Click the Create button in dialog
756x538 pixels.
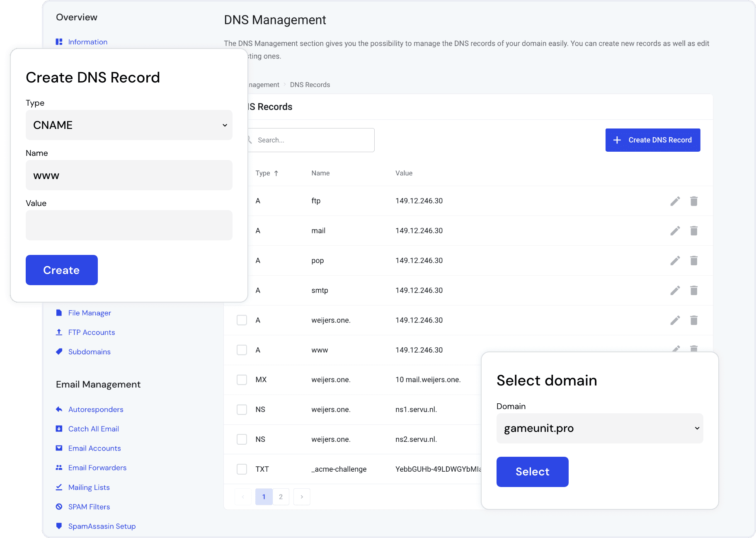pyautogui.click(x=62, y=270)
